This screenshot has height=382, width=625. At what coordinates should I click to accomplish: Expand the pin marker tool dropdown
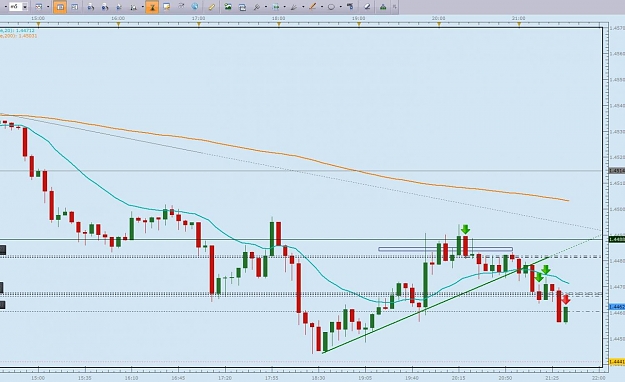click(266, 7)
